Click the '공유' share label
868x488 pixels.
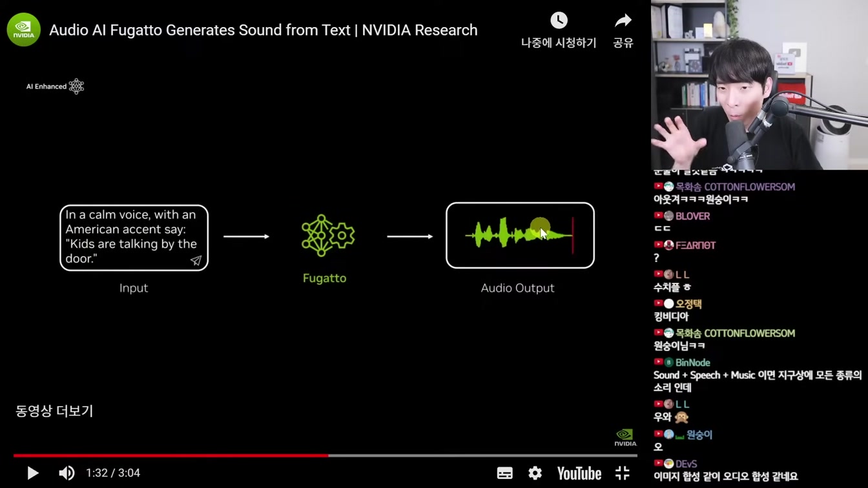coord(623,43)
